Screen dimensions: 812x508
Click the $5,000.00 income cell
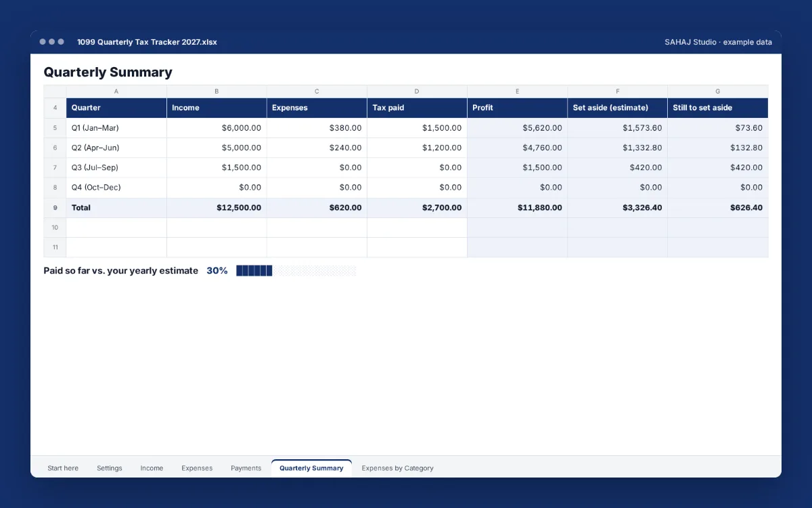tap(217, 148)
